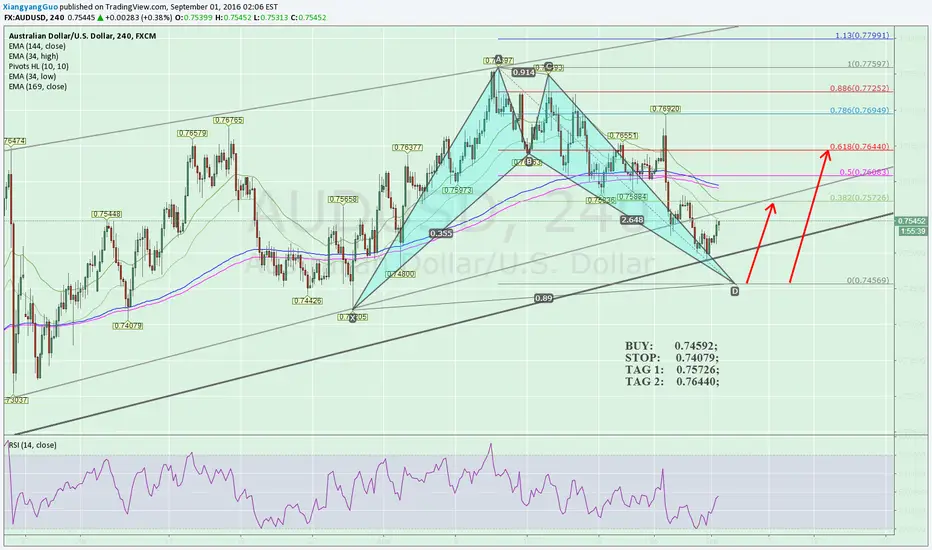Select pattern point D marker

[735, 291]
